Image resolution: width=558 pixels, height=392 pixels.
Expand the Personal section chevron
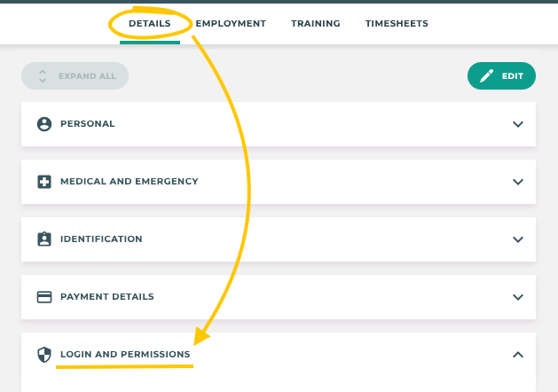coord(519,124)
